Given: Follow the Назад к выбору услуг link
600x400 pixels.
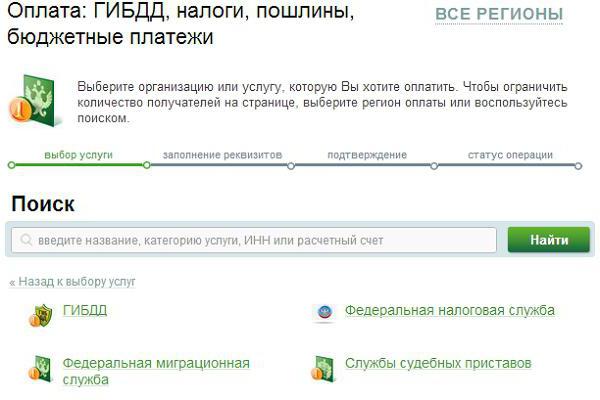Looking at the screenshot, I should pyautogui.click(x=73, y=282).
